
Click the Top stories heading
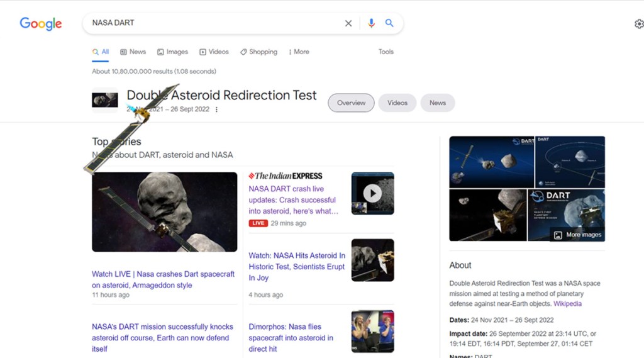pos(116,142)
